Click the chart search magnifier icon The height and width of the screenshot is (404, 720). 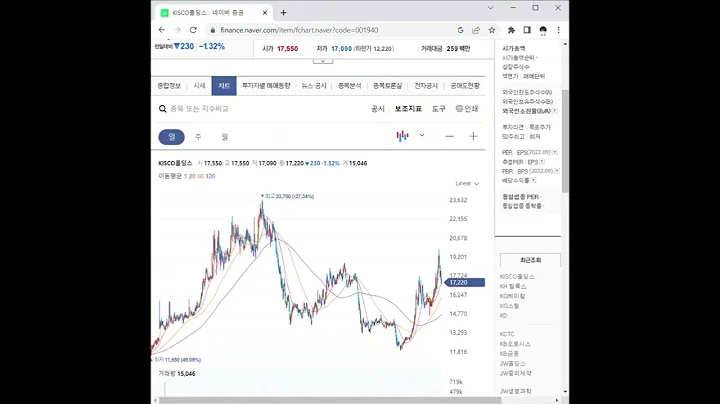[163, 109]
